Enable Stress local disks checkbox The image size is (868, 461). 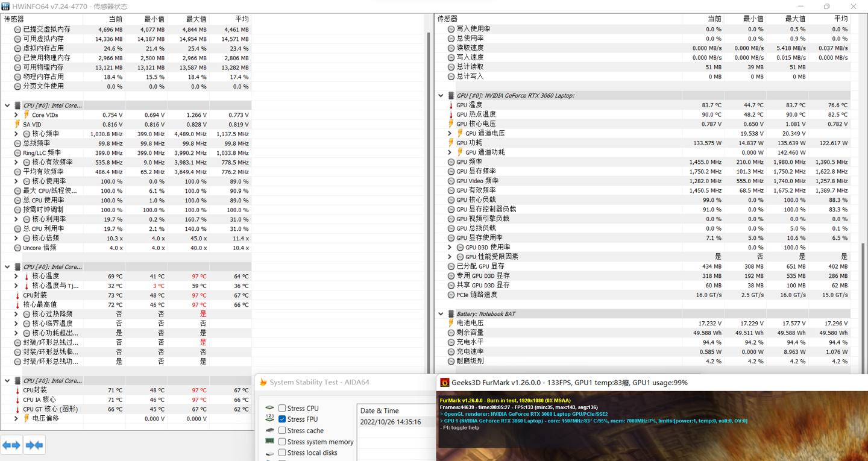pyautogui.click(x=282, y=453)
